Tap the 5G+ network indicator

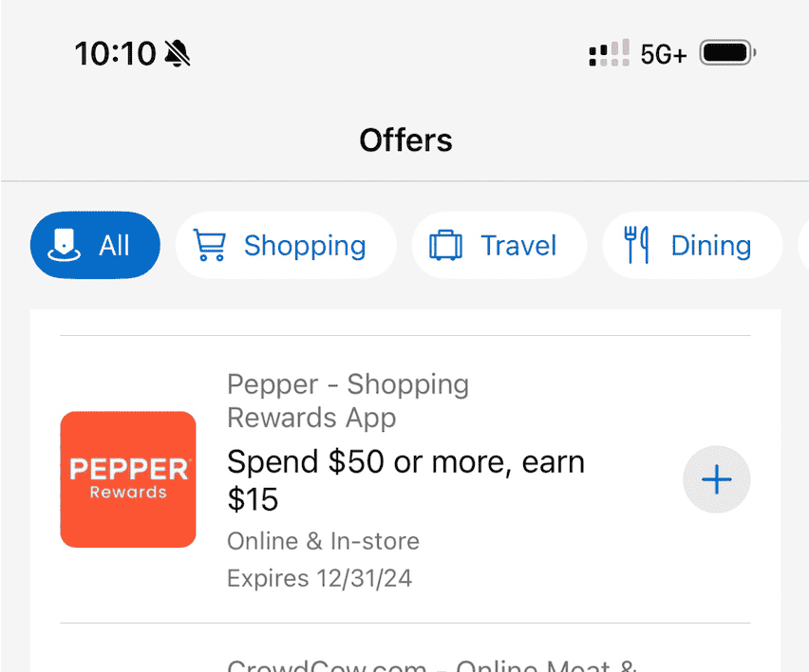[663, 53]
